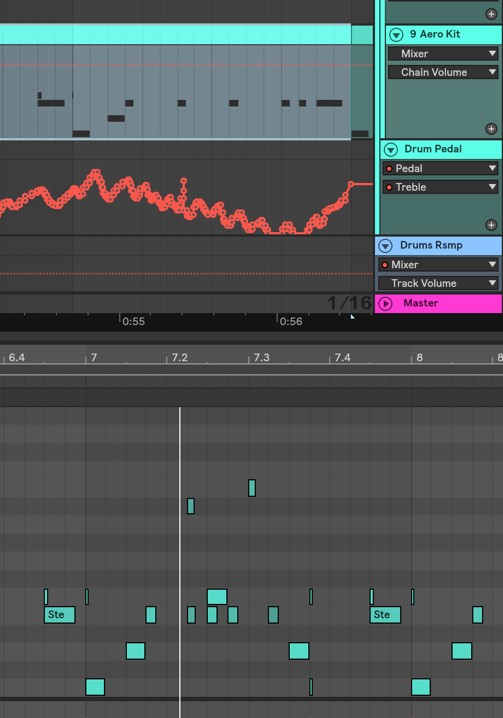This screenshot has width=503, height=718.
Task: Fold the Drum Pedal track
Action: [391, 149]
